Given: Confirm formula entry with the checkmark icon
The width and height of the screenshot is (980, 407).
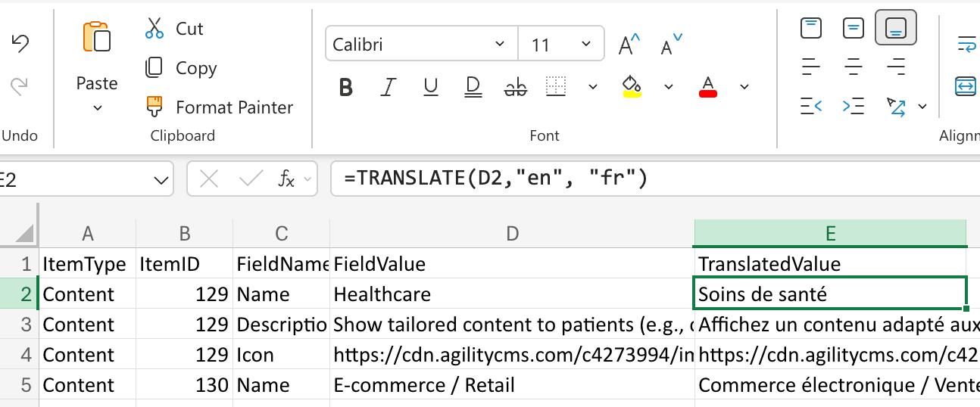Looking at the screenshot, I should 251,179.
